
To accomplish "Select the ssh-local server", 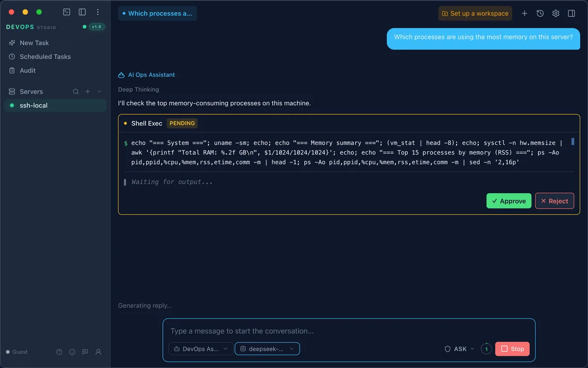I will click(55, 105).
